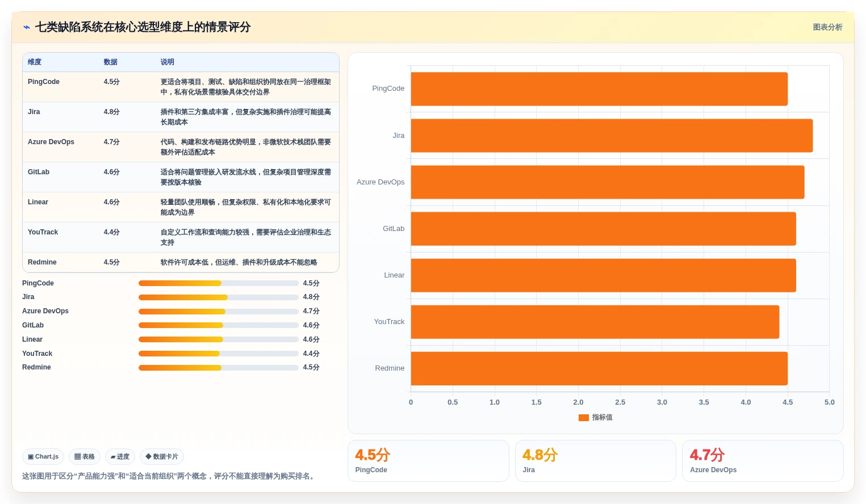
Task: Click the Jira chart axis label
Action: (399, 136)
